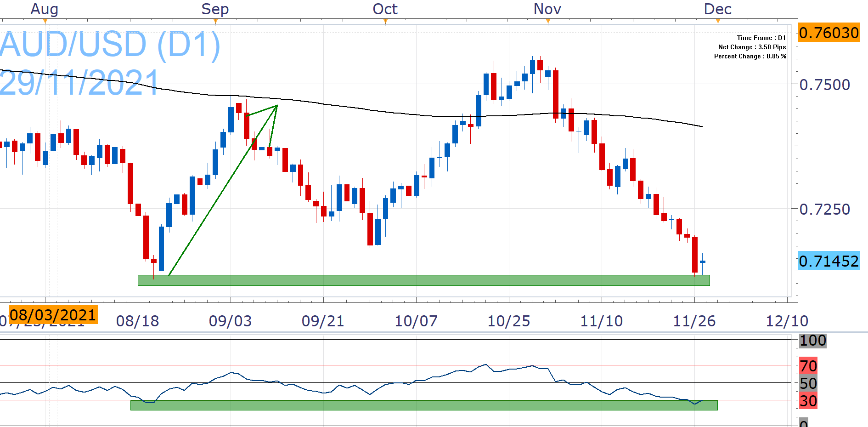The width and height of the screenshot is (868, 427).
Task: Click the 29/11/2021 date watermark
Action: (x=79, y=83)
